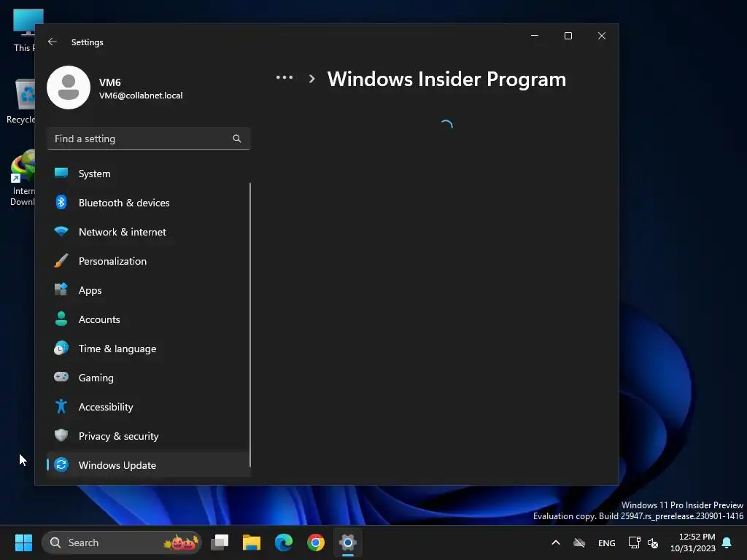Select Windows Update label
The image size is (747, 560).
(x=117, y=464)
